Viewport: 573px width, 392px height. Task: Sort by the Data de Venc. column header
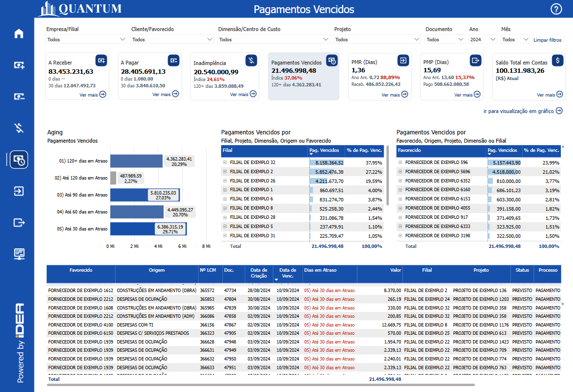pyautogui.click(x=287, y=273)
